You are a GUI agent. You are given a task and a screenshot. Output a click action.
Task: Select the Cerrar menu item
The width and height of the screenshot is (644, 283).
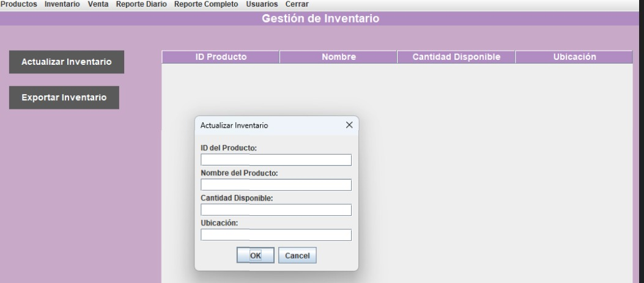click(x=297, y=4)
